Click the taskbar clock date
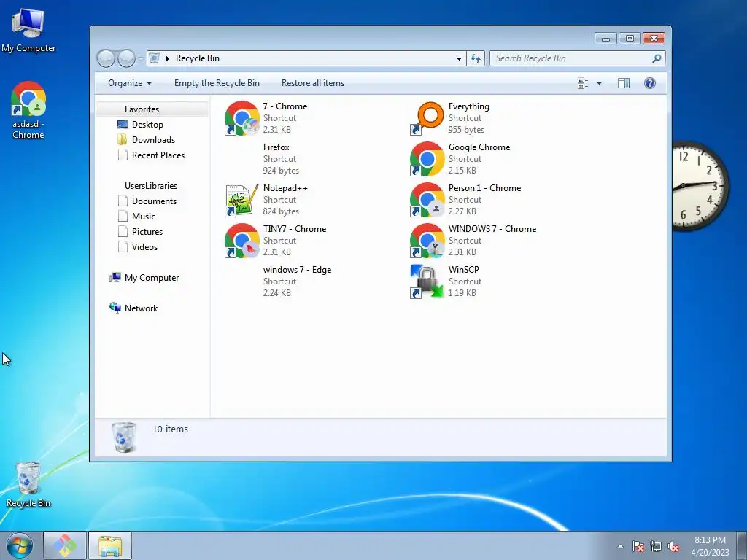Image resolution: width=747 pixels, height=560 pixels. (710, 546)
